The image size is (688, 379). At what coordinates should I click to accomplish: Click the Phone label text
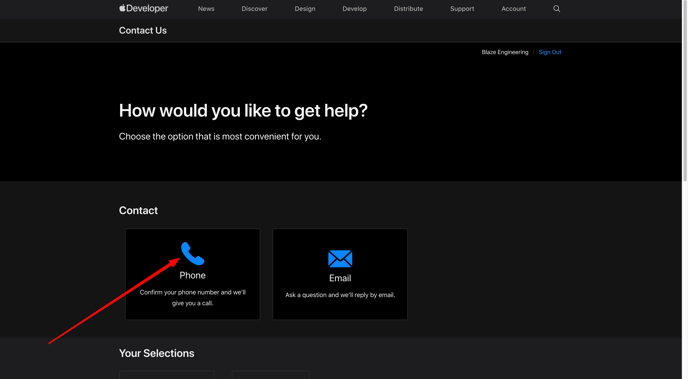coord(193,275)
